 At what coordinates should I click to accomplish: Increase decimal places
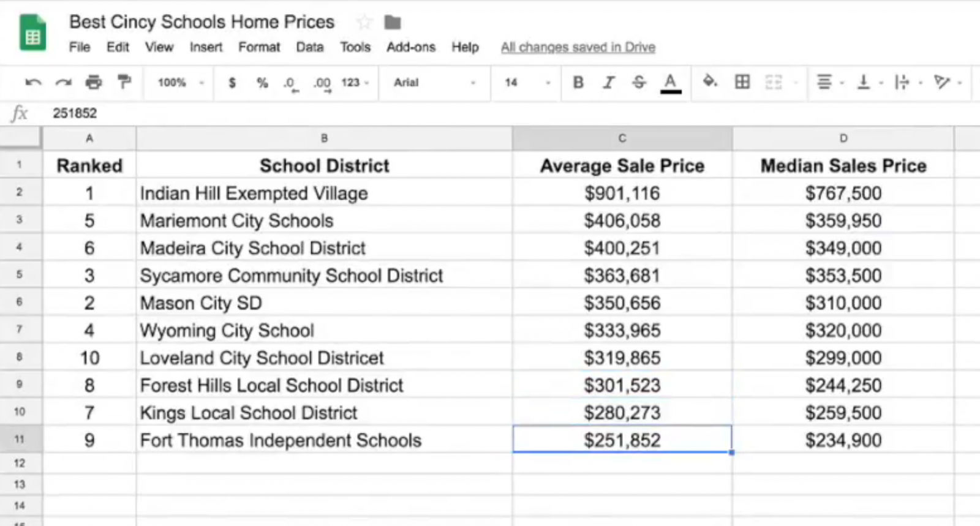[322, 83]
